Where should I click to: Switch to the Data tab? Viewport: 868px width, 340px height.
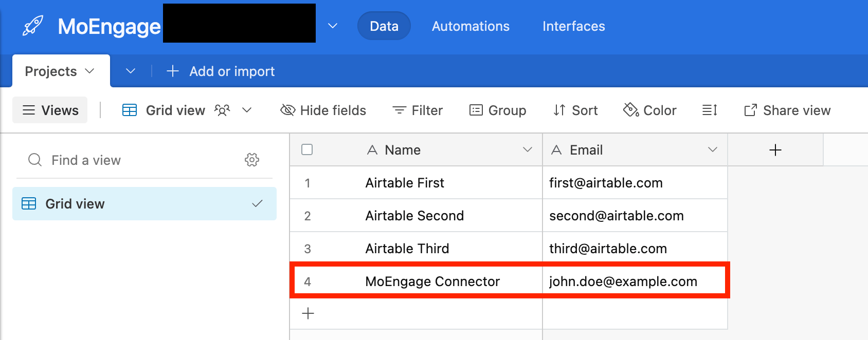[x=384, y=26]
